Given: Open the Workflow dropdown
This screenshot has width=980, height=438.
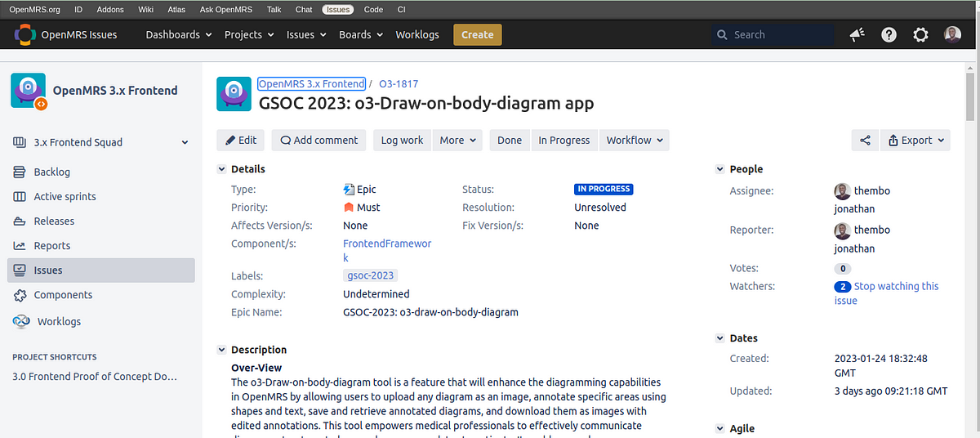Looking at the screenshot, I should [635, 140].
